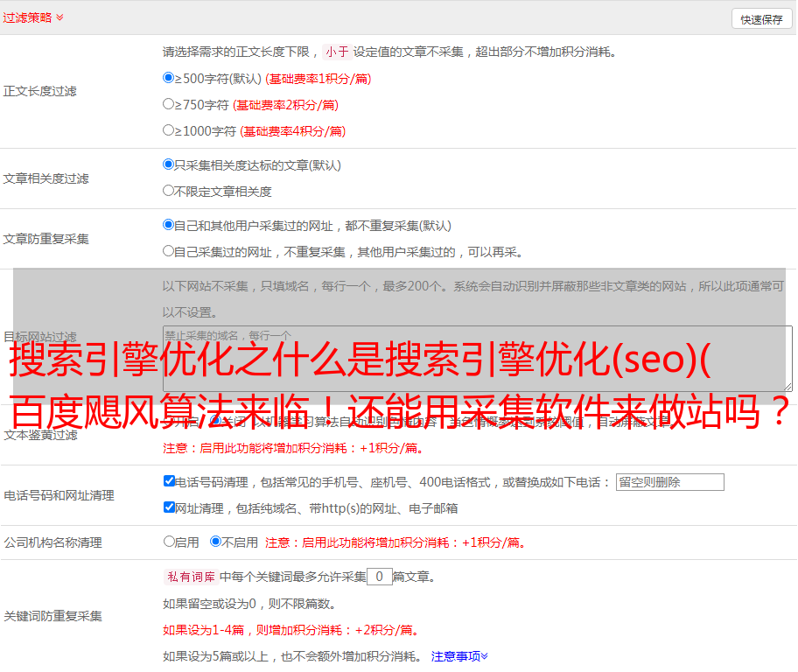This screenshot has width=798, height=672.
Task: Click the per-keyword article count field
Action: click(x=379, y=577)
